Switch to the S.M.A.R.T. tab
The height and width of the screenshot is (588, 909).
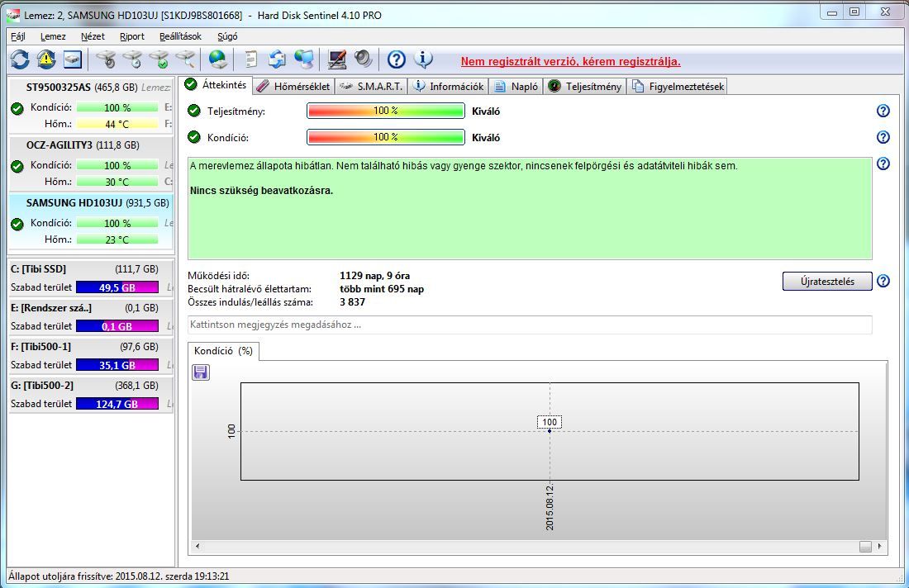pyautogui.click(x=372, y=87)
